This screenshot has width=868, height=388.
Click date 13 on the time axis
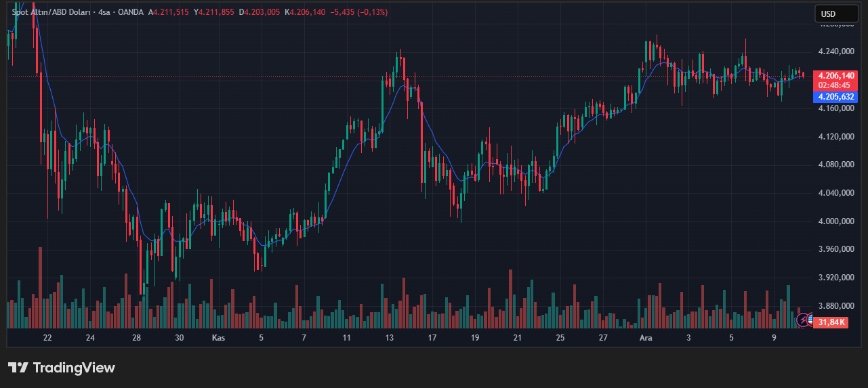[389, 337]
